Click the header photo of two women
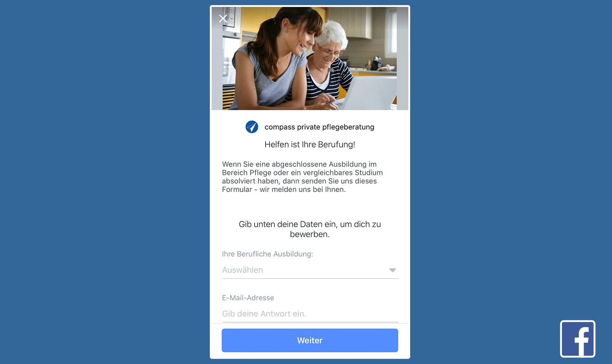612x364 pixels. pyautogui.click(x=310, y=58)
